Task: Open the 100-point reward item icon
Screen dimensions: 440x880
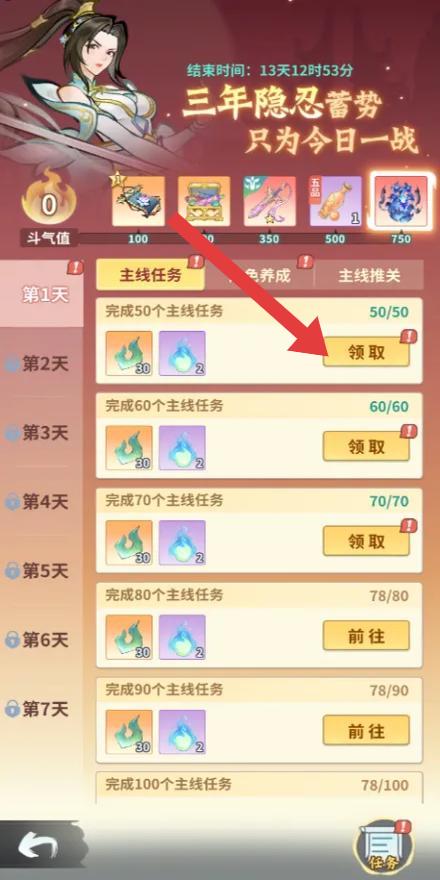Action: (139, 201)
